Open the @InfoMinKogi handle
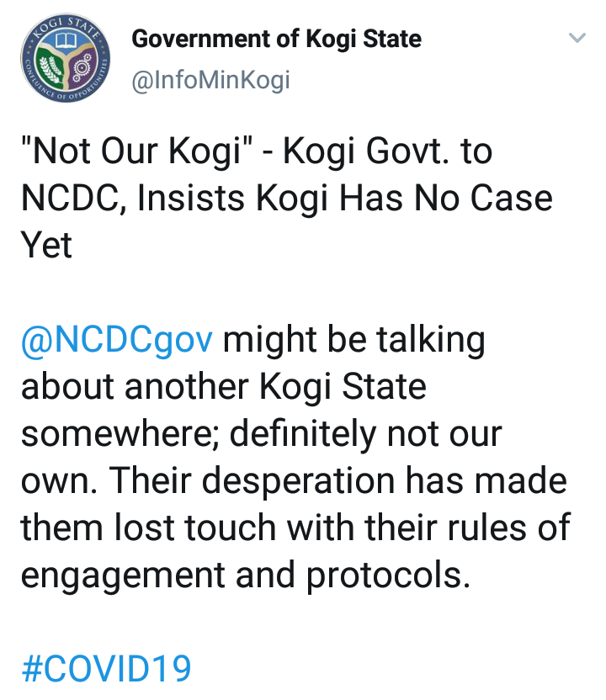Viewport: 606px width, 700px height. (211, 80)
